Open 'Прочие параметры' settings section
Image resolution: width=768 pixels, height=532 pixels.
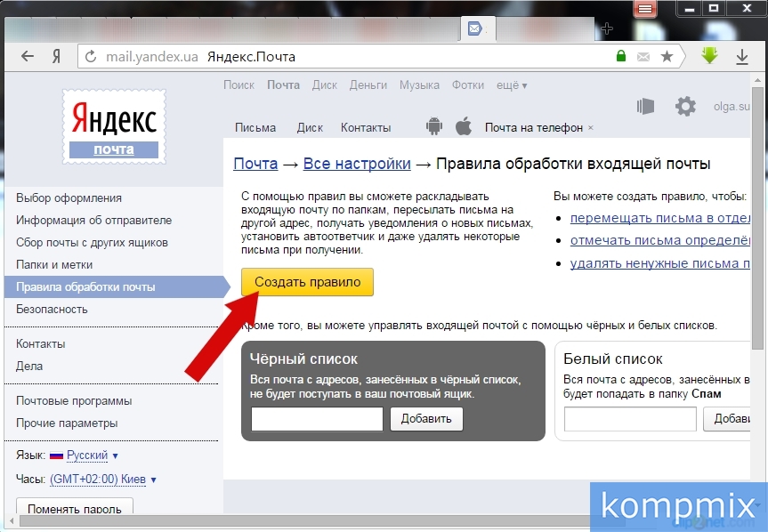tap(67, 423)
